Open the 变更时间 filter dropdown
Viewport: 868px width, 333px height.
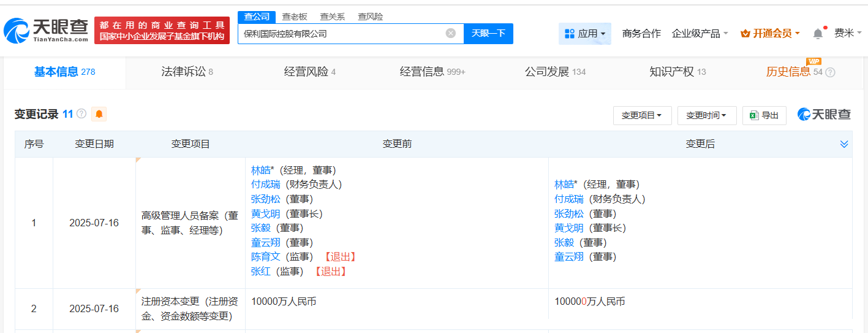tap(706, 115)
